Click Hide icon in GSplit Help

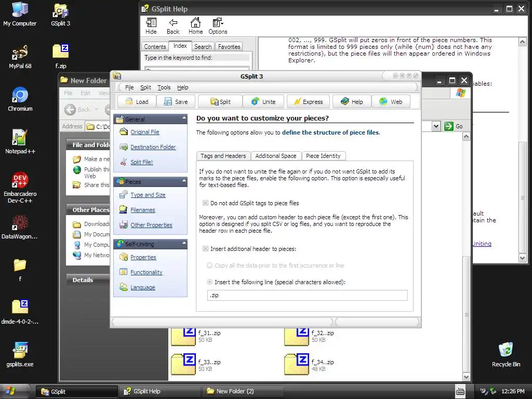coord(151,26)
